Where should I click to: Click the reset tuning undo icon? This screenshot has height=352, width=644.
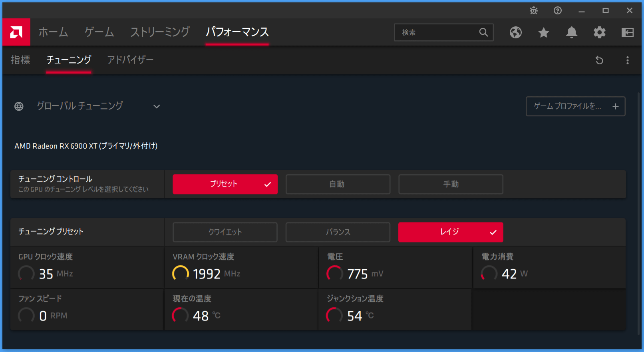pos(599,60)
